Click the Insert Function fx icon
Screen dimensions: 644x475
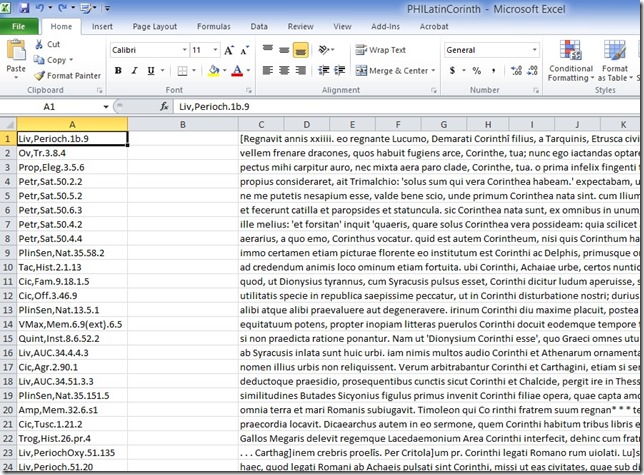166,106
